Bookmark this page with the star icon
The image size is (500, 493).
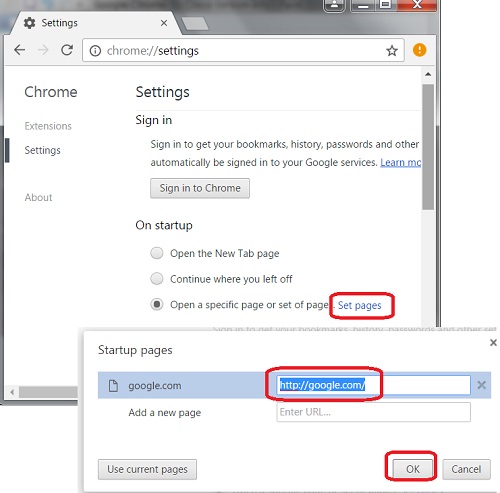tap(392, 51)
